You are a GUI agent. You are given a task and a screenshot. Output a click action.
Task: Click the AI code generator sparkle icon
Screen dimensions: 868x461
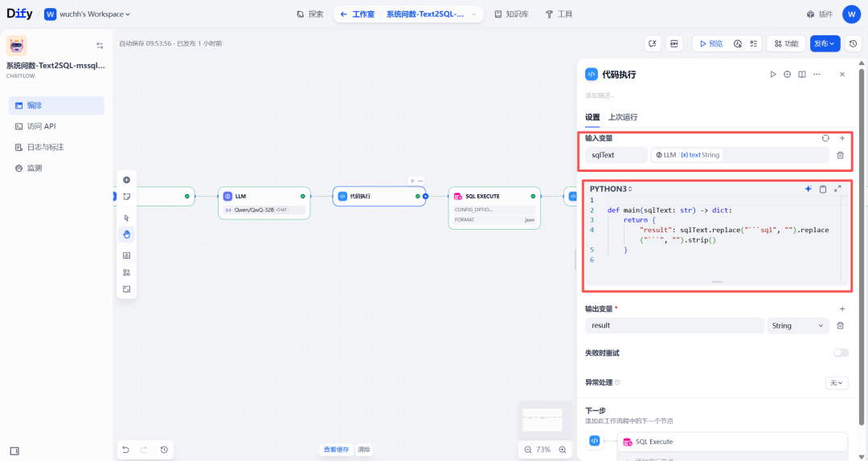click(x=809, y=189)
